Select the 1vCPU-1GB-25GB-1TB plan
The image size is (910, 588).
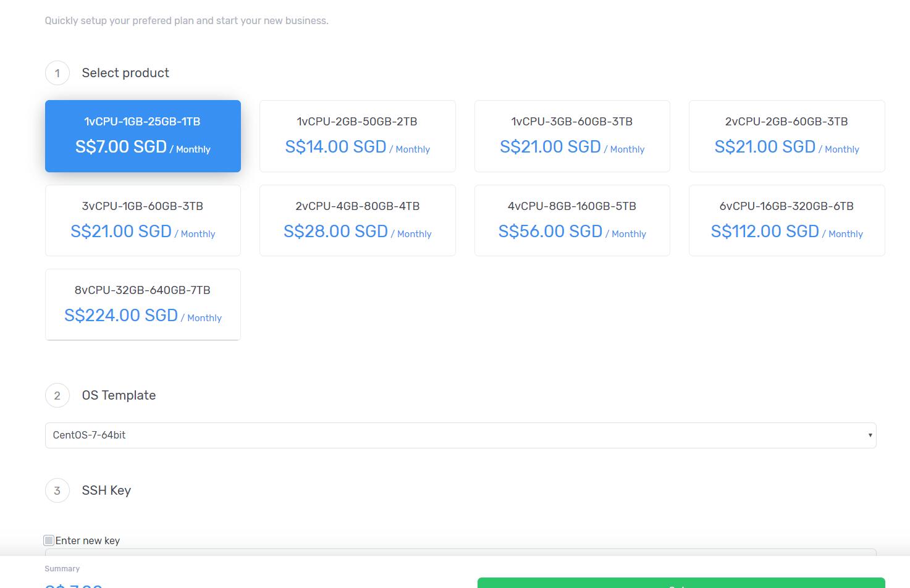pos(143,136)
